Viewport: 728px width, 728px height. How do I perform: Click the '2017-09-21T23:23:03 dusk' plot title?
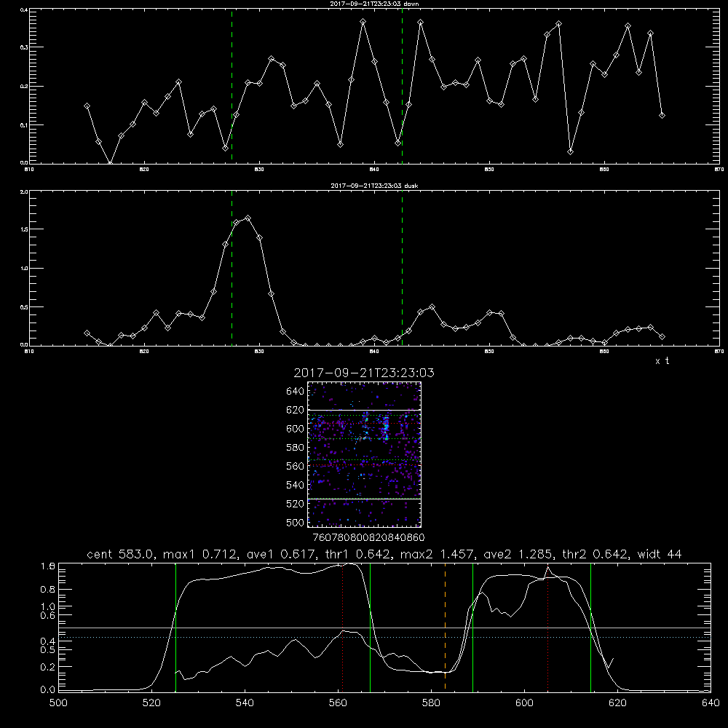point(374,185)
